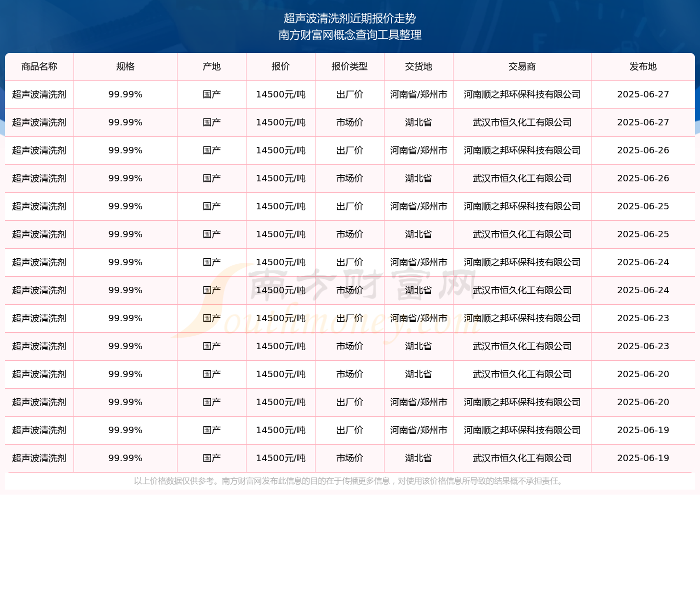Click the 交货地 column header
This screenshot has height=602, width=700.
point(419,66)
